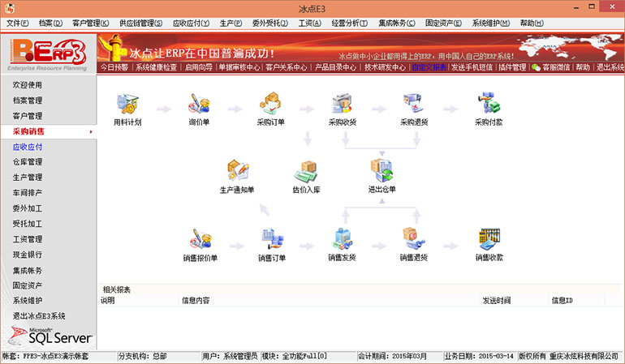Open the 估价入库 icon
Image resolution: width=625 pixels, height=364 pixels.
306,171
